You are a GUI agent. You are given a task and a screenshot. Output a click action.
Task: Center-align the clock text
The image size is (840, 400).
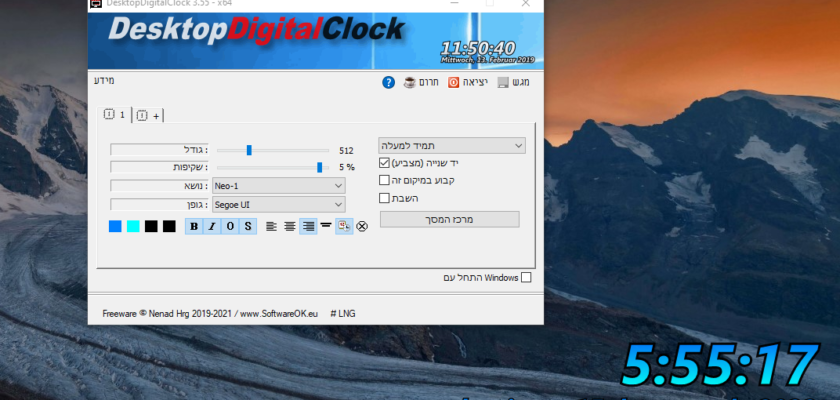pyautogui.click(x=290, y=226)
